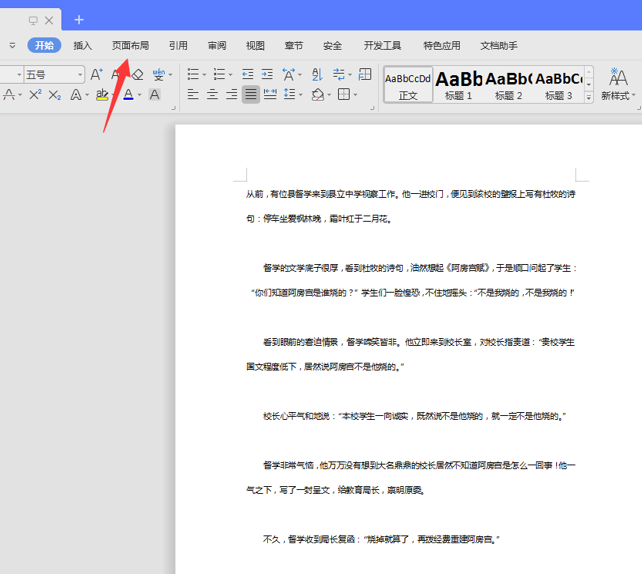The height and width of the screenshot is (574, 642).
Task: Apply strikethrough to text
Action: pos(9,95)
